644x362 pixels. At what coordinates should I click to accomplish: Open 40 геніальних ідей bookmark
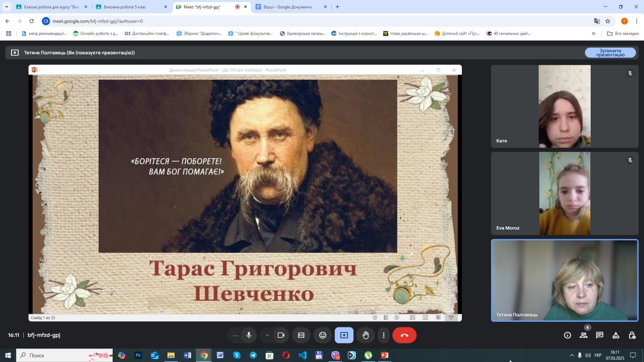(x=508, y=34)
